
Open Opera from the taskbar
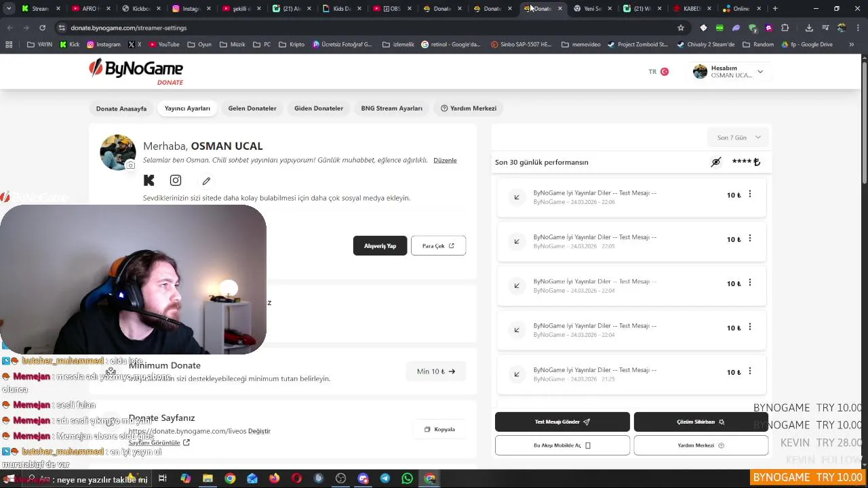296,479
